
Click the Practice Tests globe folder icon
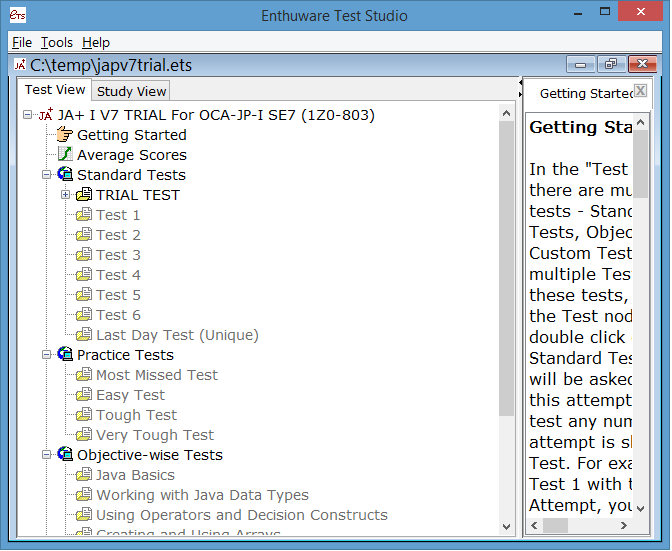65,355
